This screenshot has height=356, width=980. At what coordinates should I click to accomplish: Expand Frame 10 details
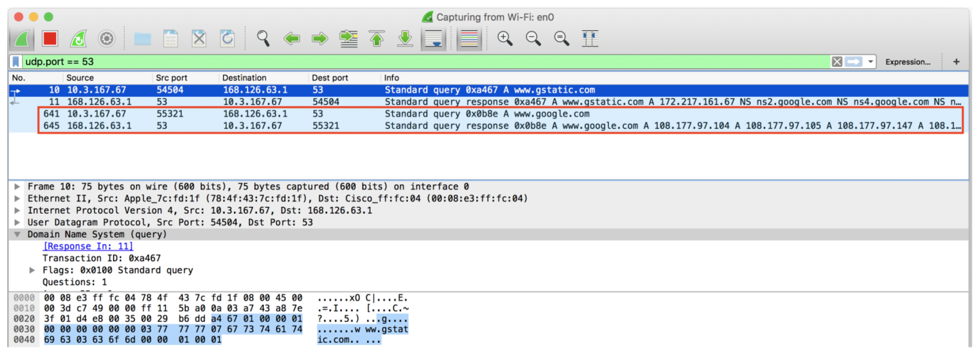17,186
